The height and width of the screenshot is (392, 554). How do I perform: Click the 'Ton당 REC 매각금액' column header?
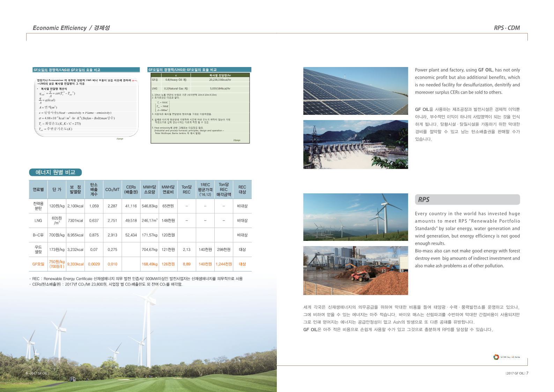[x=224, y=190]
